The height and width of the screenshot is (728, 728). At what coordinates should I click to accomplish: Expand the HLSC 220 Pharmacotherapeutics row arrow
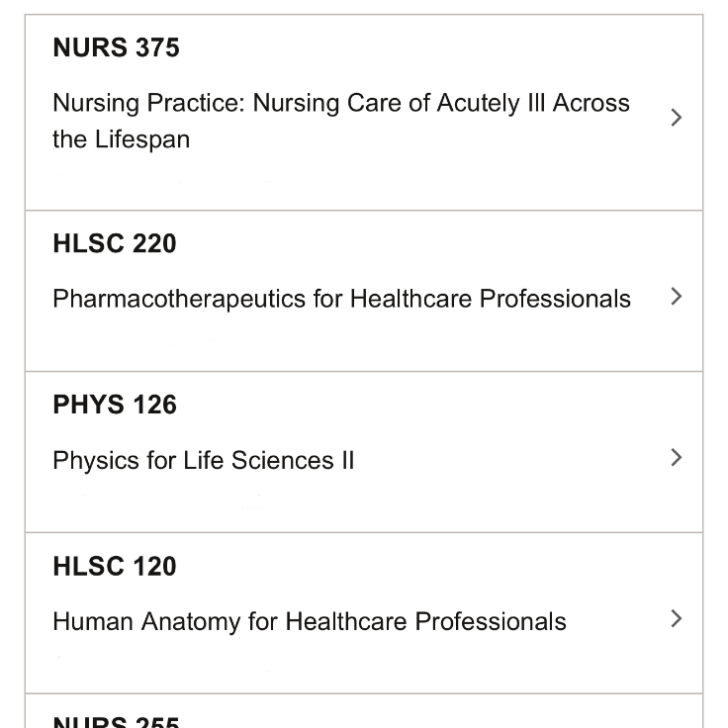[677, 297]
